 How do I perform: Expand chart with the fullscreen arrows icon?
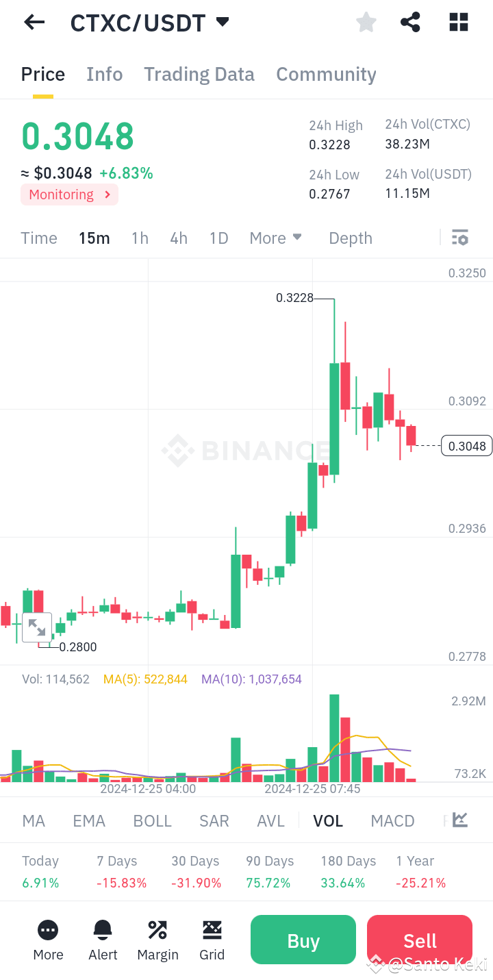[37, 627]
